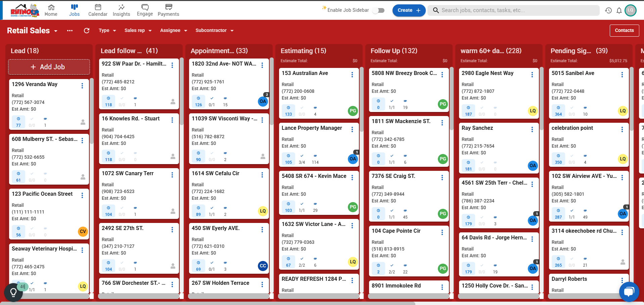The image size is (644, 305).
Task: Open recent history clock icon
Action: 608,10
